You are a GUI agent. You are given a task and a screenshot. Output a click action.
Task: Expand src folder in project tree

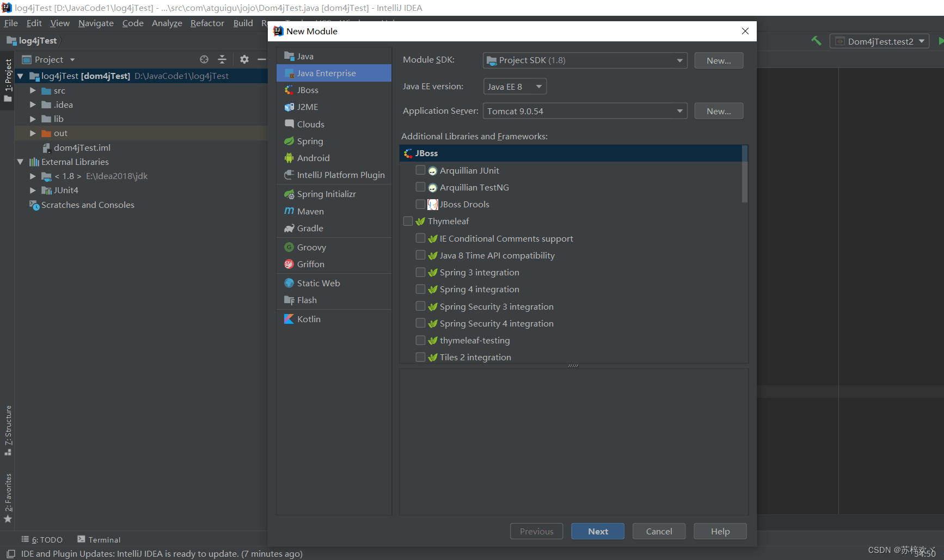pyautogui.click(x=33, y=90)
